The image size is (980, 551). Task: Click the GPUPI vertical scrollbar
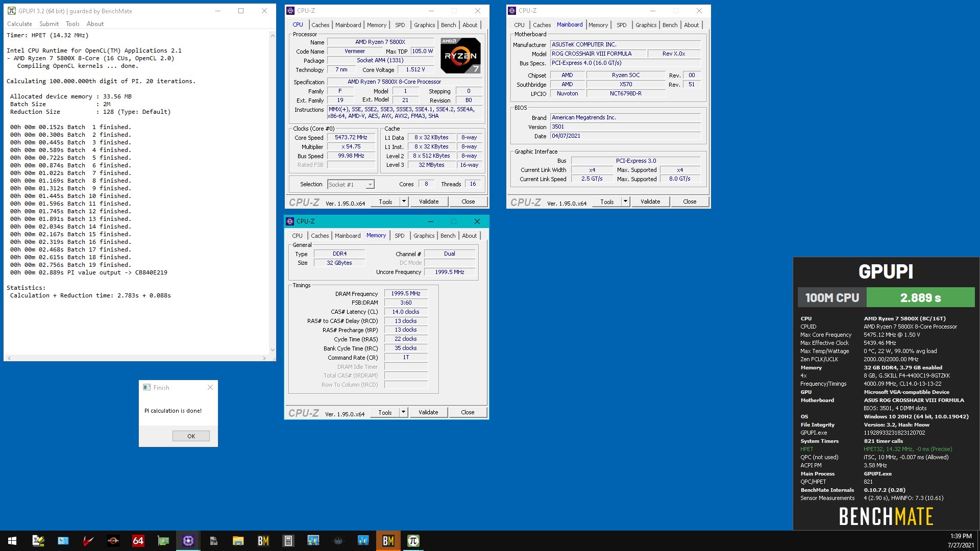click(273, 192)
